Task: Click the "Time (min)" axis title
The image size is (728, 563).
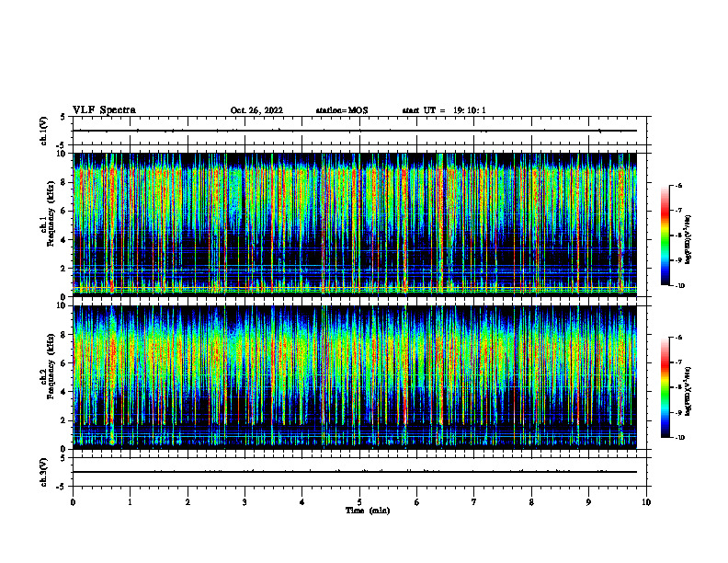Action: click(368, 511)
